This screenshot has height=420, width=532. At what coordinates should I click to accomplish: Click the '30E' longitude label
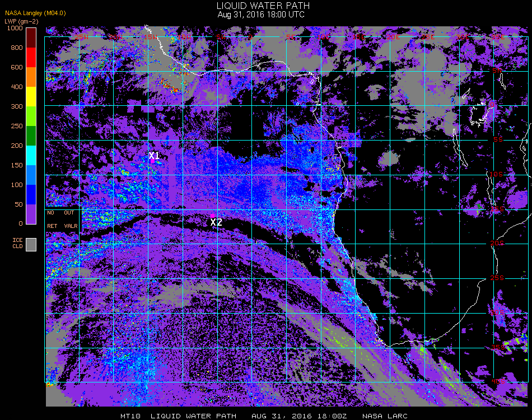[x=463, y=37]
